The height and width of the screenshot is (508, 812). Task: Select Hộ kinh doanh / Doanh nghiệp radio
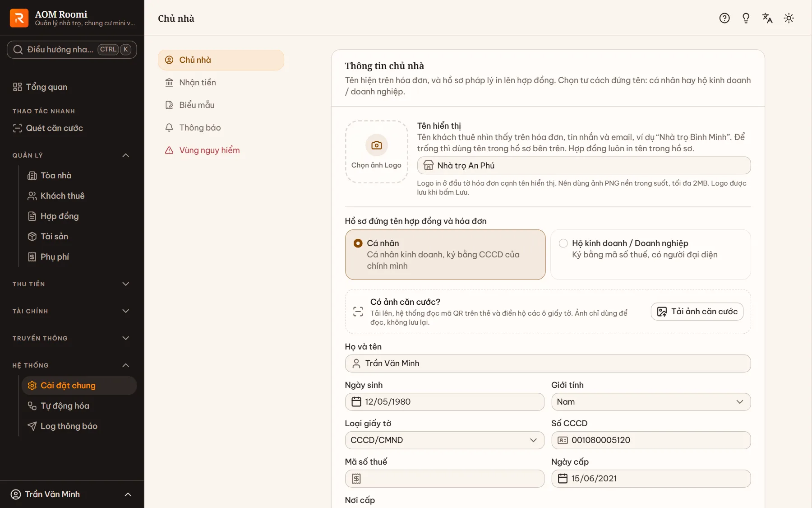coord(563,243)
